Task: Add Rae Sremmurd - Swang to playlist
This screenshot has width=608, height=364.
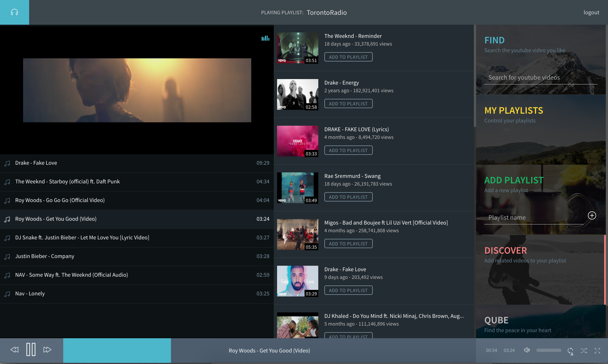Action: click(x=348, y=197)
